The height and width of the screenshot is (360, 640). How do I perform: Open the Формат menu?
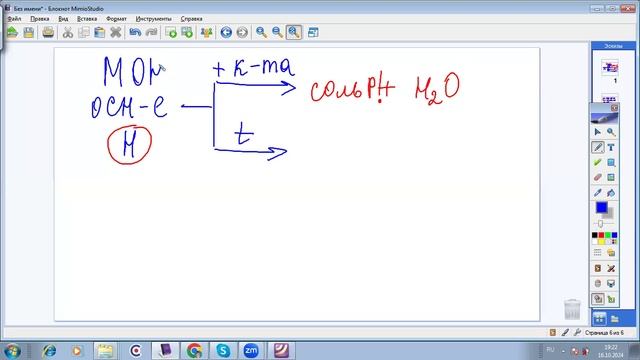point(116,19)
